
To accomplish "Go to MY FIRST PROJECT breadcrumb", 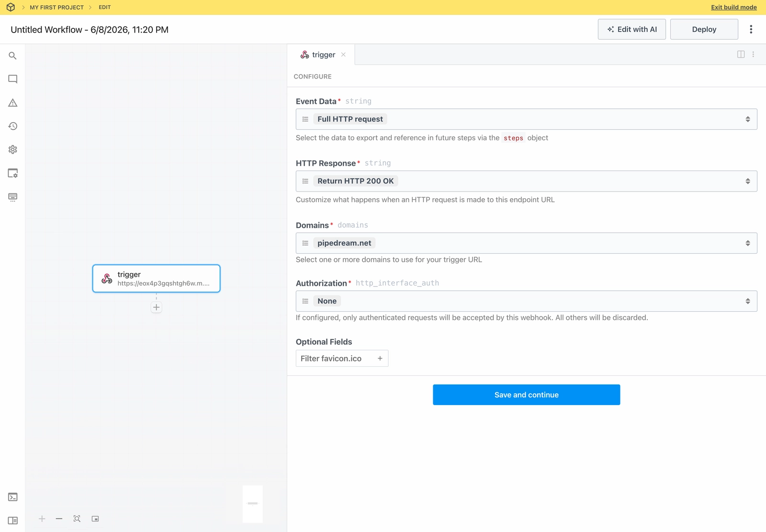I will [56, 7].
